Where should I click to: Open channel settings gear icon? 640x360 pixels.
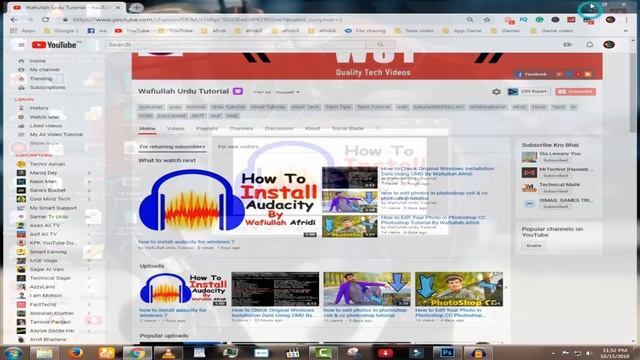[496, 92]
